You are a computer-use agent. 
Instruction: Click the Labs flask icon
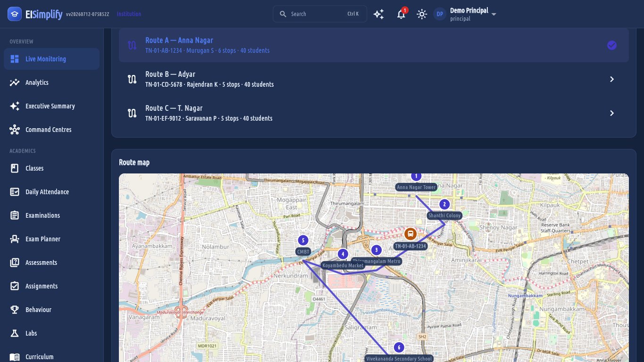click(15, 333)
